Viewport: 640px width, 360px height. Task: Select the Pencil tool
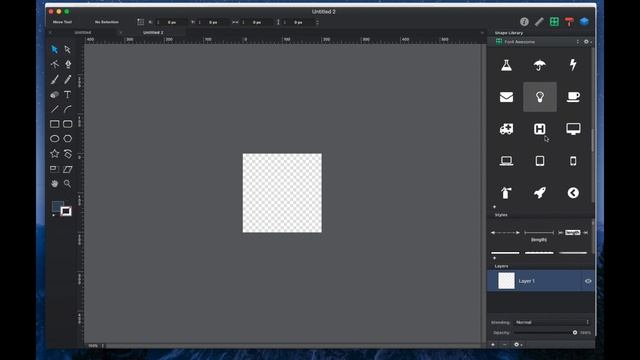pyautogui.click(x=68, y=79)
